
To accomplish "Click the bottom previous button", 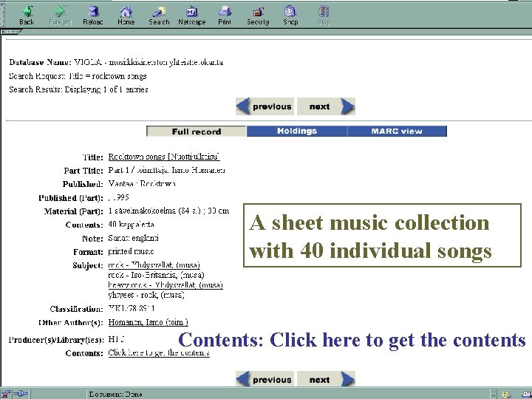I will (265, 379).
